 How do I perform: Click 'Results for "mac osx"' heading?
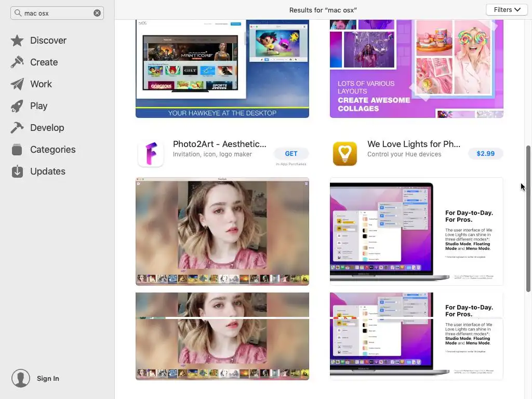pyautogui.click(x=323, y=10)
